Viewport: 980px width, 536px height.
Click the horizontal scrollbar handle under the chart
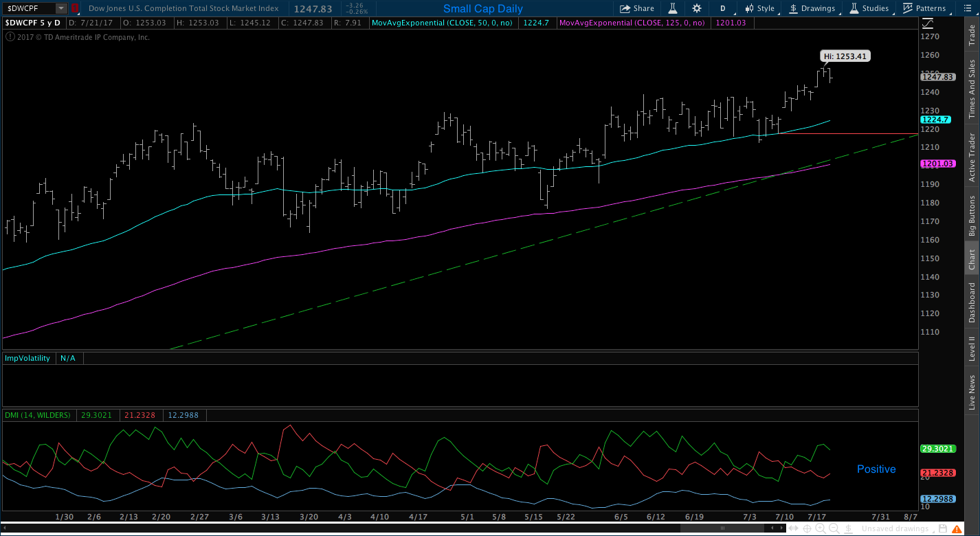point(722,528)
